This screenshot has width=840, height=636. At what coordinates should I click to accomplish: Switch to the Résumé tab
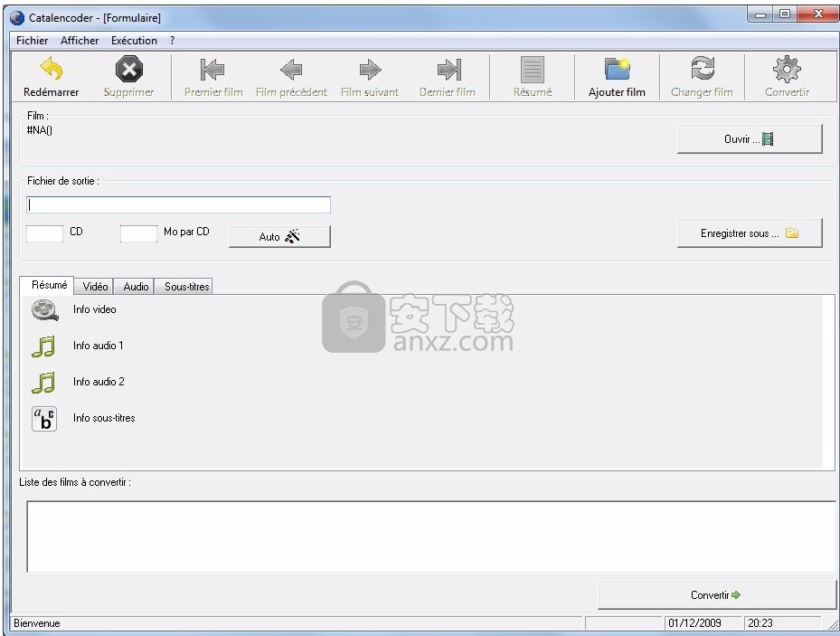49,285
